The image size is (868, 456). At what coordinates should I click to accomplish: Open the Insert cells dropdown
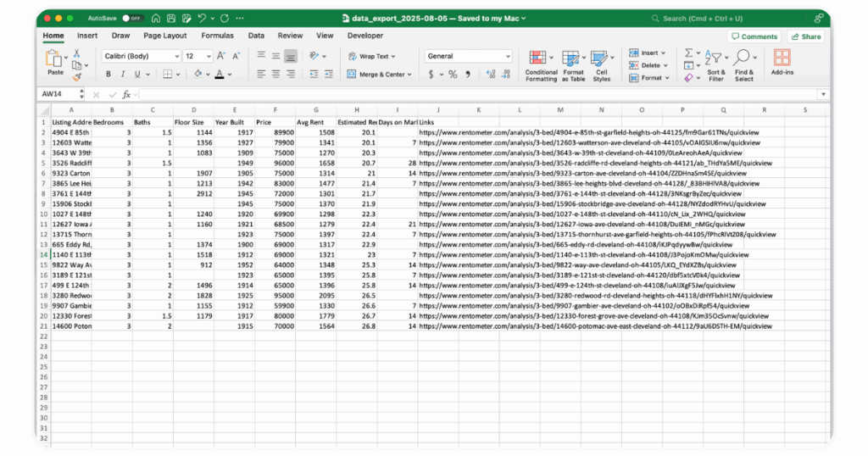647,53
